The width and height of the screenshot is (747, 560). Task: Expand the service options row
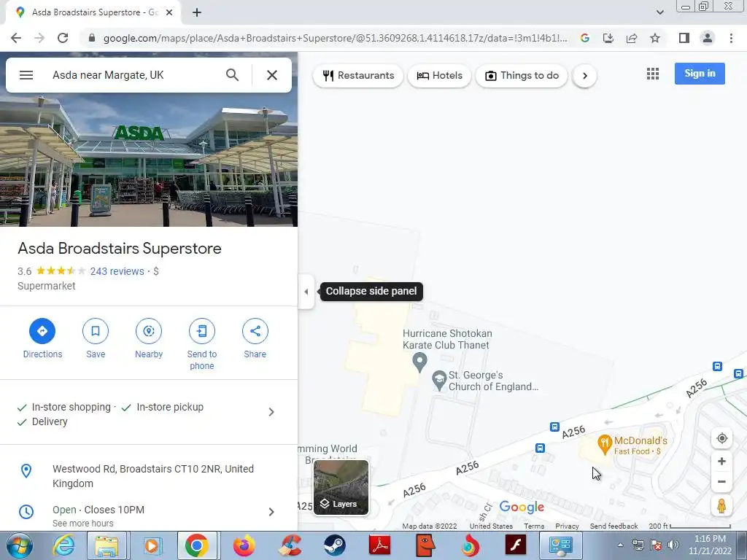[x=149, y=412]
